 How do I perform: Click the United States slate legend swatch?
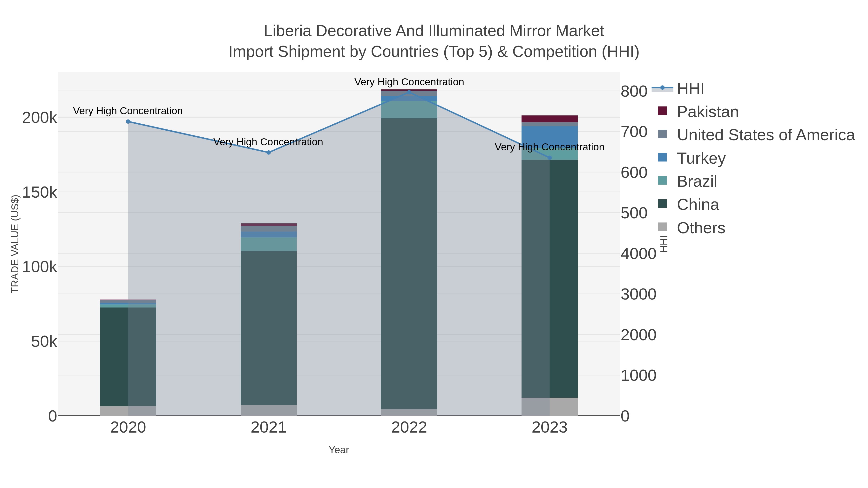tap(663, 134)
